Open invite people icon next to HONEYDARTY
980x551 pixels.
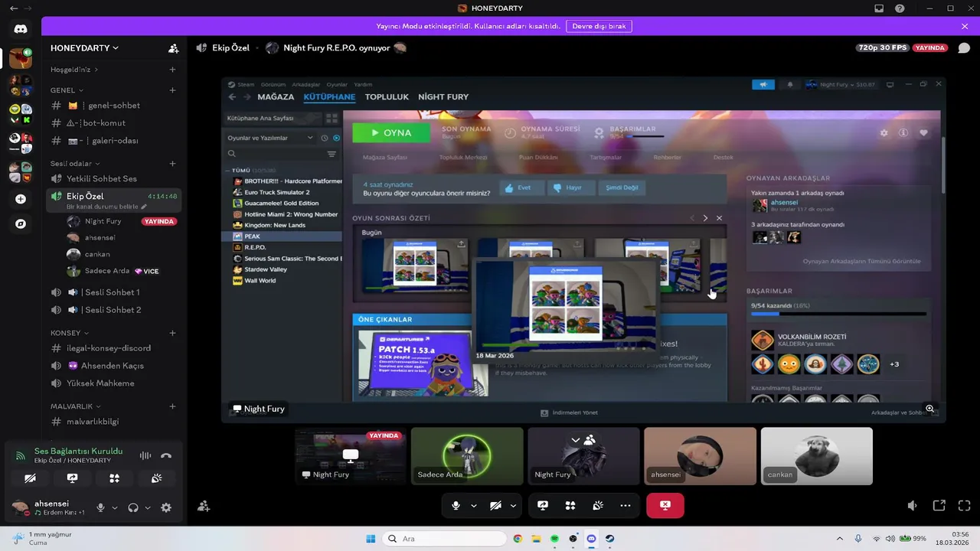click(x=174, y=48)
